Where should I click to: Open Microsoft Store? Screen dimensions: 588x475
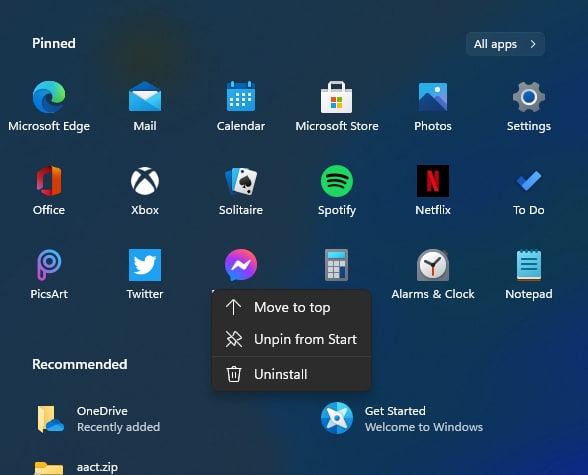click(337, 107)
